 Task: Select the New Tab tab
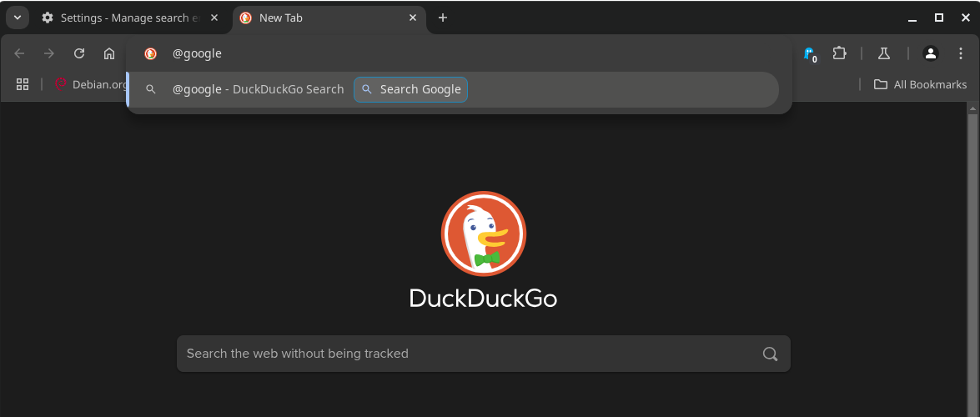(329, 18)
